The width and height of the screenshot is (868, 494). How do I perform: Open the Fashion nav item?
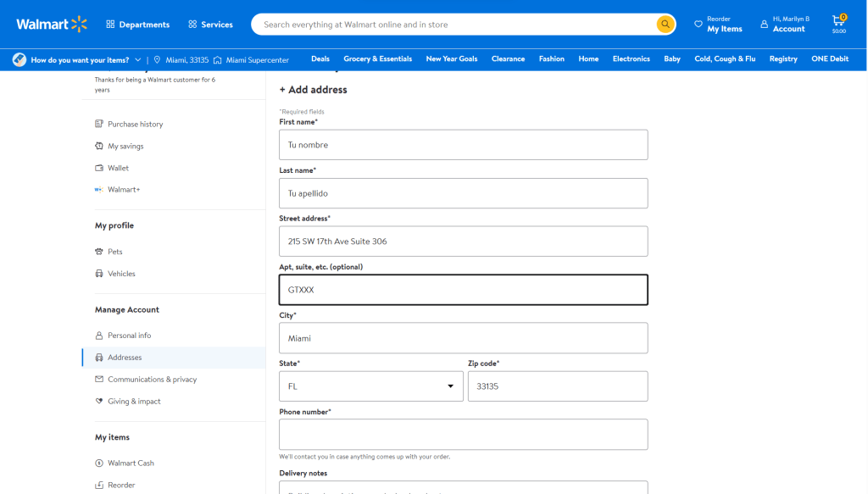(x=552, y=58)
